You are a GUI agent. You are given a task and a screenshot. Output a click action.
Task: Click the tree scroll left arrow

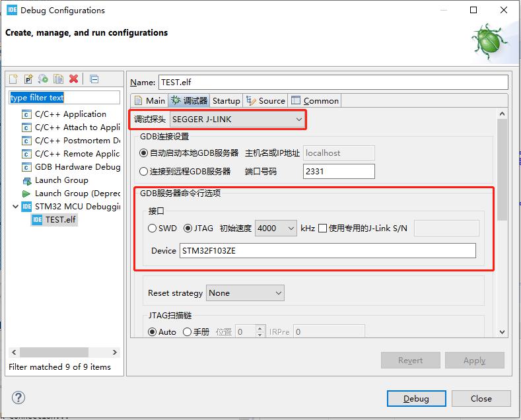[x=14, y=352]
